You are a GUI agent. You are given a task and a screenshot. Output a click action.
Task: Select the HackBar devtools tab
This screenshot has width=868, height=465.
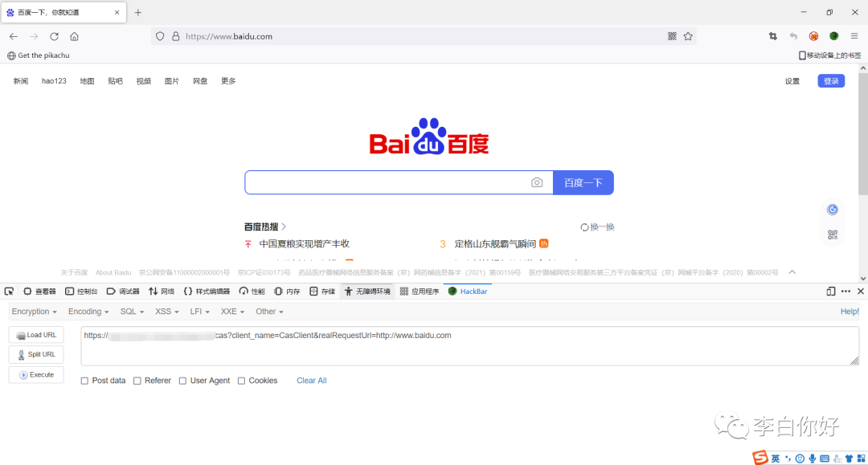467,292
